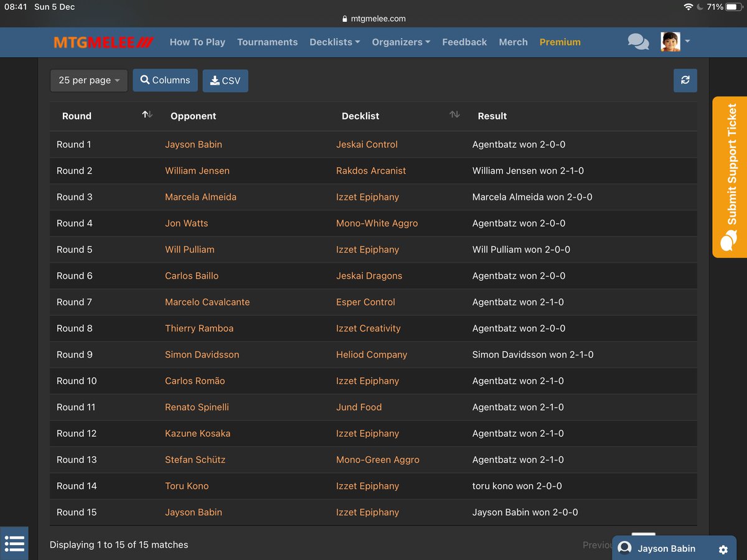Open the user profile avatar

click(670, 42)
